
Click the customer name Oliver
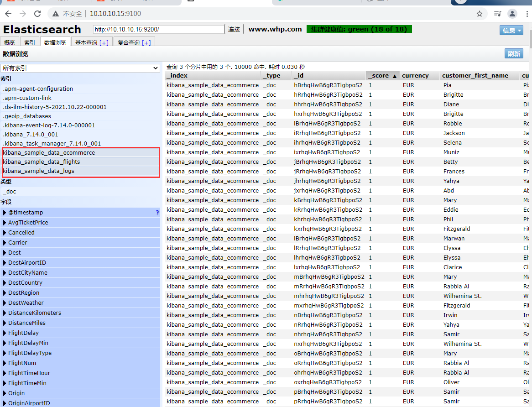(x=451, y=382)
